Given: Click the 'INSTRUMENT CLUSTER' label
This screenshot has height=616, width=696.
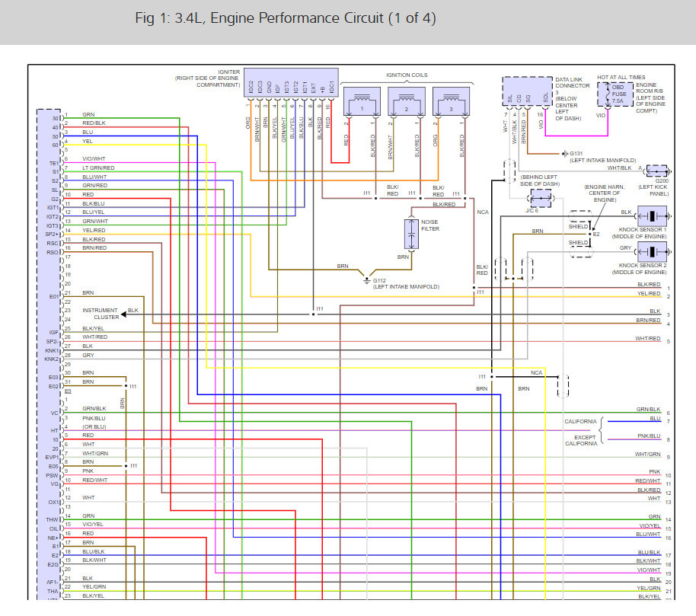Looking at the screenshot, I should pyautogui.click(x=101, y=314).
